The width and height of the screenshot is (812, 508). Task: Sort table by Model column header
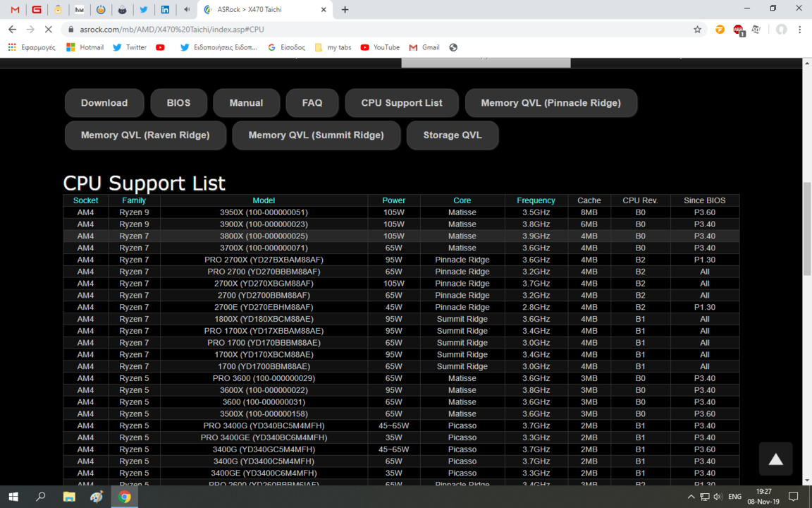click(264, 200)
